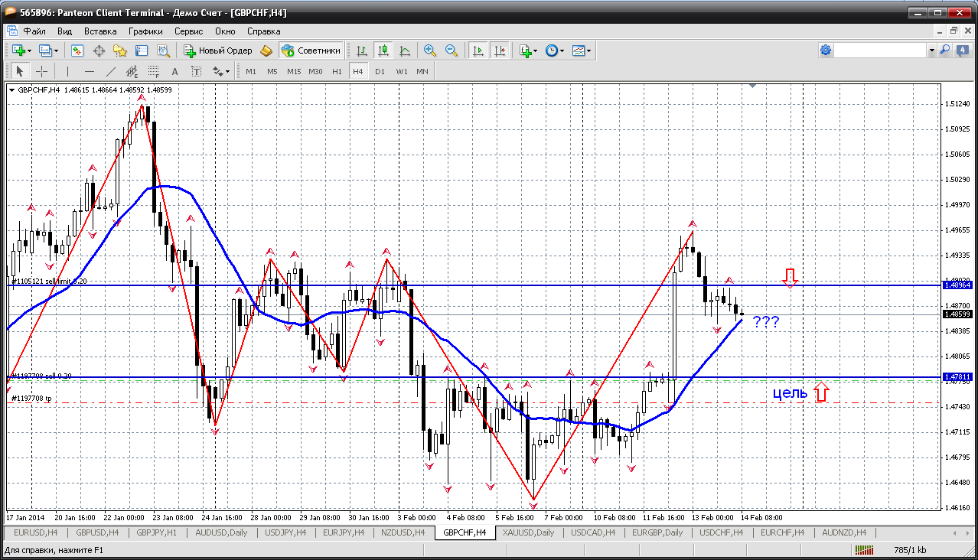The image size is (978, 560).
Task: Switch to the XAUUSD,Daily chart tab
Action: pyautogui.click(x=529, y=532)
